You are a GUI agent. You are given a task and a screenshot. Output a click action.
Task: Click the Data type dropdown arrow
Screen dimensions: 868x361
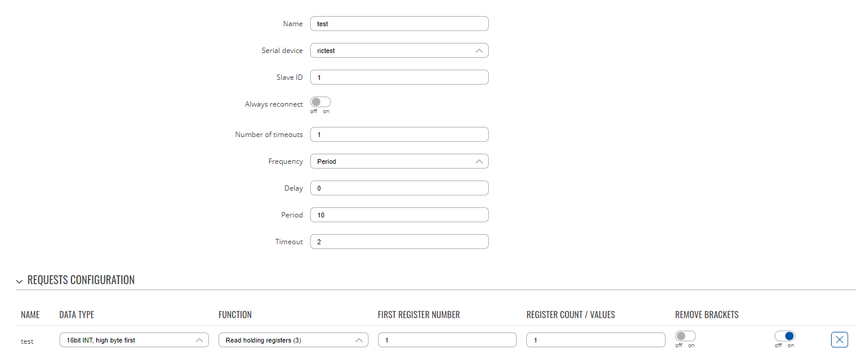click(199, 340)
